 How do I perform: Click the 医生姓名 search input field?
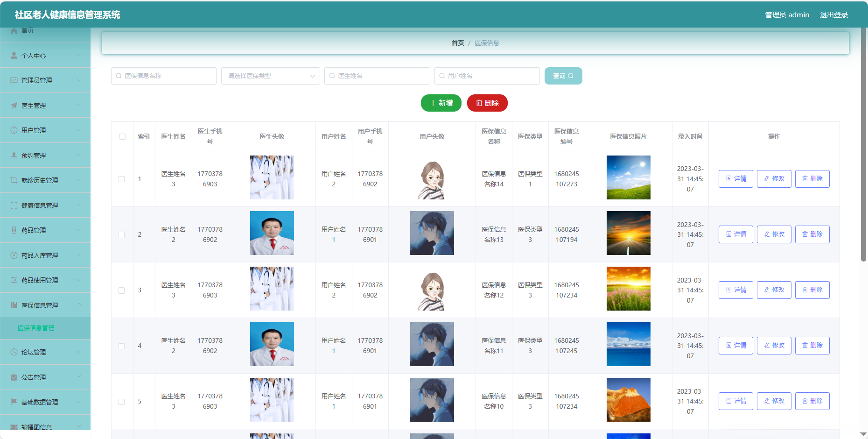377,76
